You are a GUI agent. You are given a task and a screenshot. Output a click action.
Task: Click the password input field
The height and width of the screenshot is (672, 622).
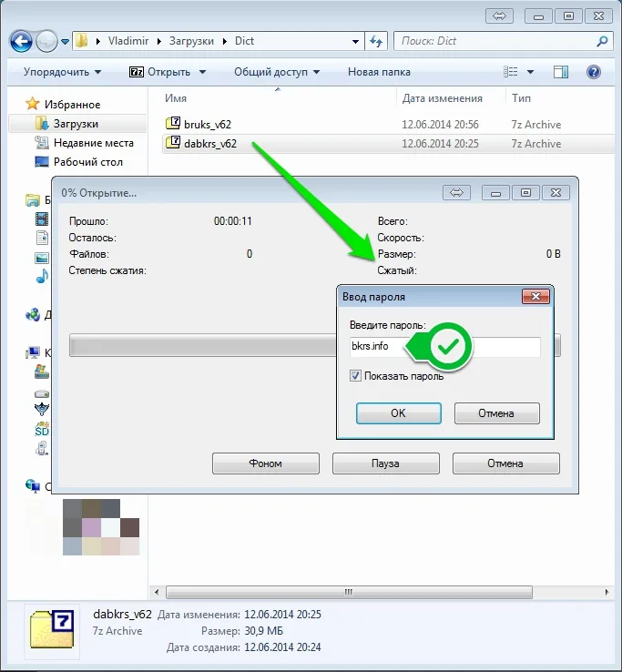tap(445, 346)
